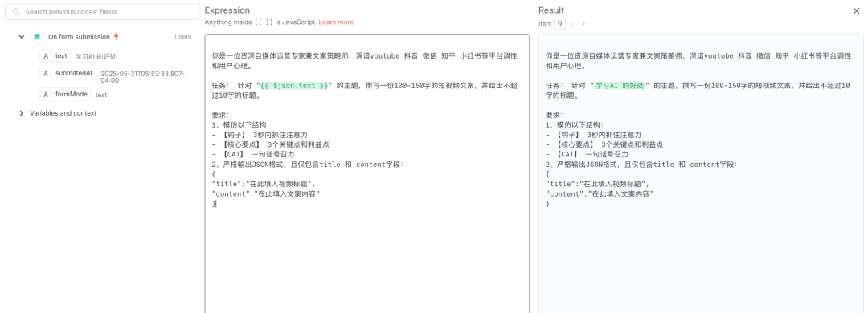Click the value '学习AI 的好处'
868x313 pixels.
(x=96, y=56)
